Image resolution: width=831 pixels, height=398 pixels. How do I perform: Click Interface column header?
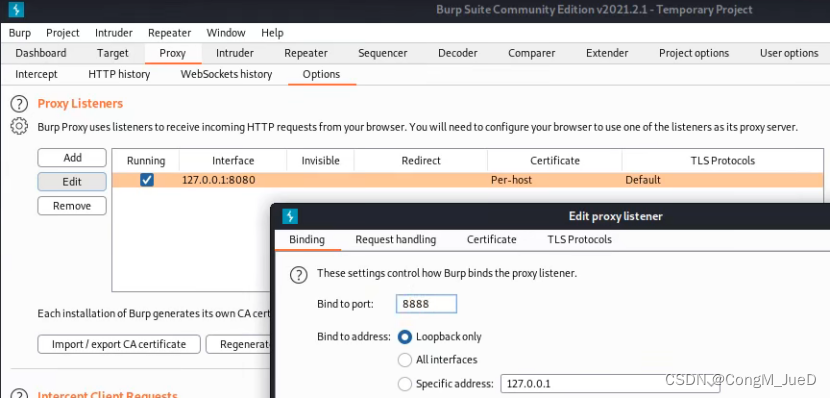coord(233,161)
